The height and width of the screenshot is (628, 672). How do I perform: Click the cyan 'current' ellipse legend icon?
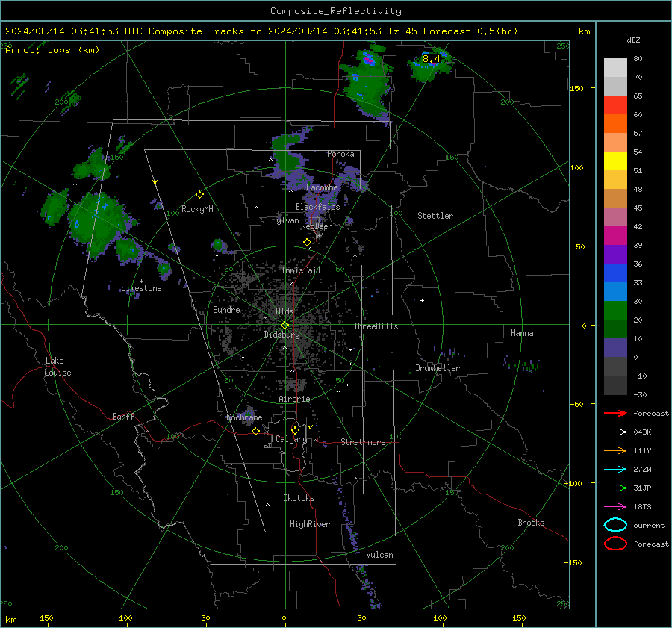(x=615, y=525)
